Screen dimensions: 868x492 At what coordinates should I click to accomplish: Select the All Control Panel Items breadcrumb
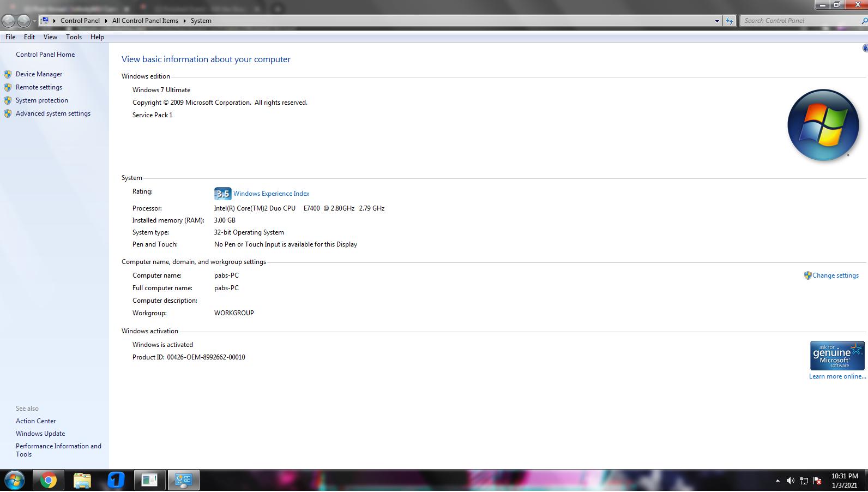coord(145,21)
